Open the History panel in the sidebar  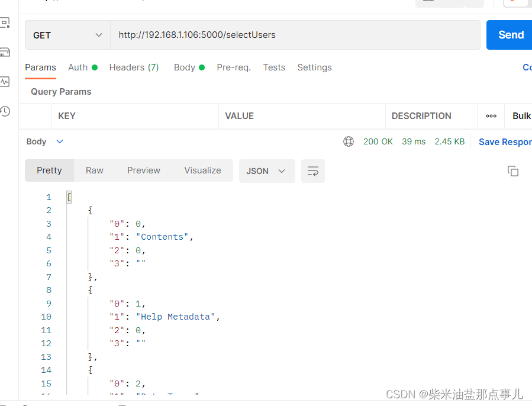click(x=6, y=111)
